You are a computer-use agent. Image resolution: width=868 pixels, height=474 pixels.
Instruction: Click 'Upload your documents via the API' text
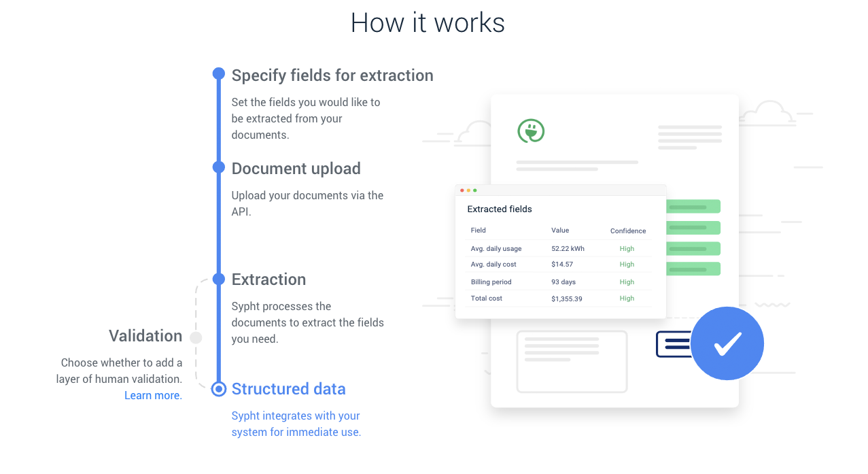click(307, 203)
